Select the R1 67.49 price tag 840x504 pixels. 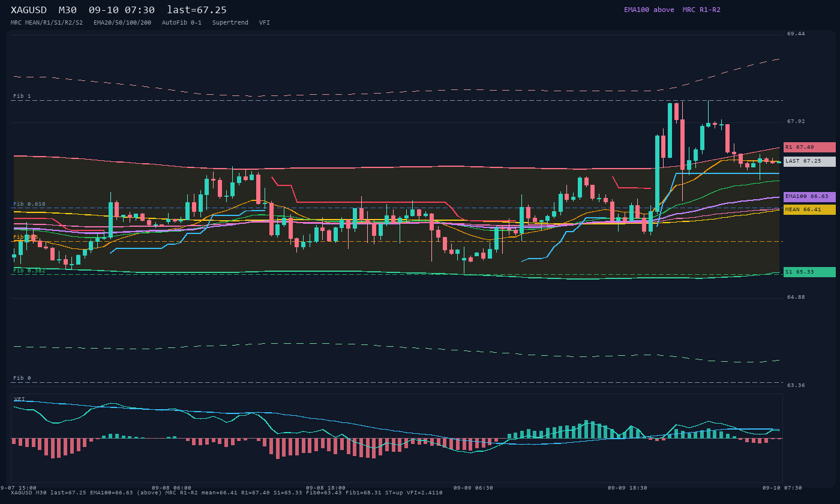[x=809, y=147]
